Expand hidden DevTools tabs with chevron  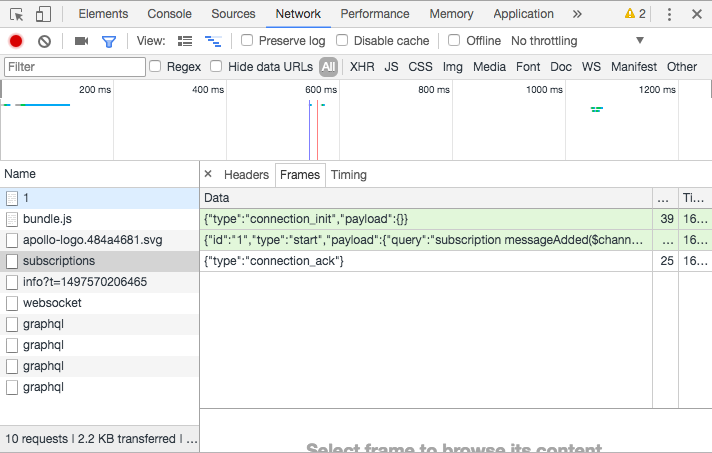[577, 14]
